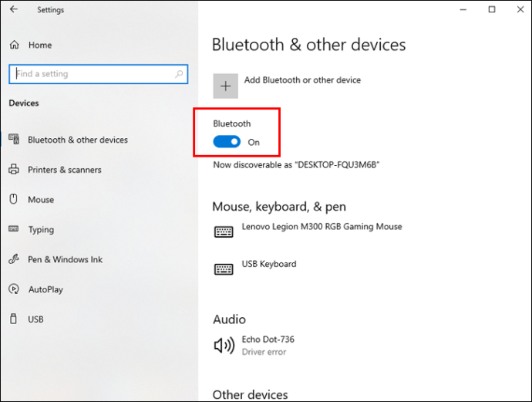Viewport: 532px width, 402px height.
Task: Click the plus icon to add device
Action: click(226, 86)
